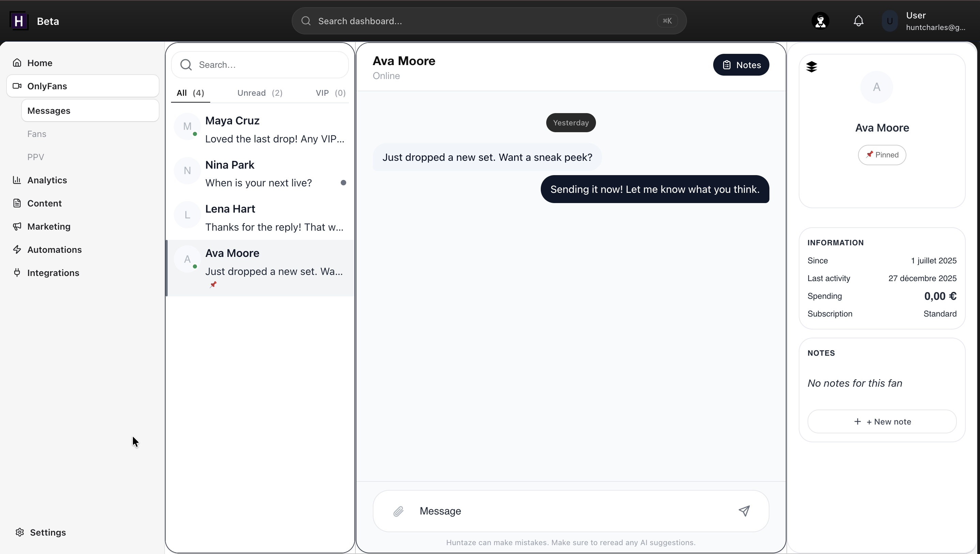This screenshot has height=554, width=980.
Task: Open the Notes button in chat header
Action: (741, 65)
